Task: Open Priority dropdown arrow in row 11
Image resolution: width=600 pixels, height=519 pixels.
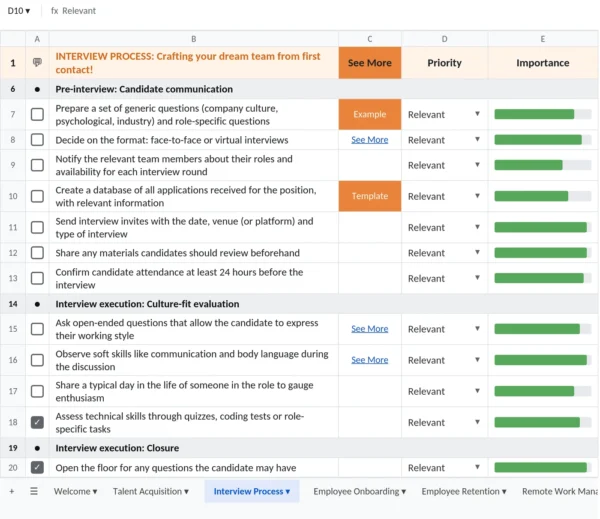Action: click(477, 227)
